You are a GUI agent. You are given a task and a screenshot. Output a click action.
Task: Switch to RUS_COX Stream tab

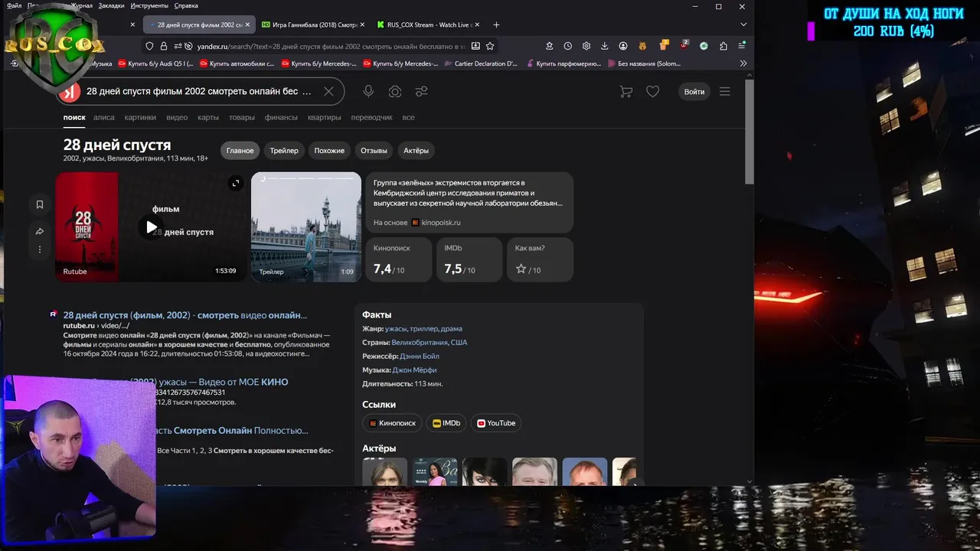429,24
